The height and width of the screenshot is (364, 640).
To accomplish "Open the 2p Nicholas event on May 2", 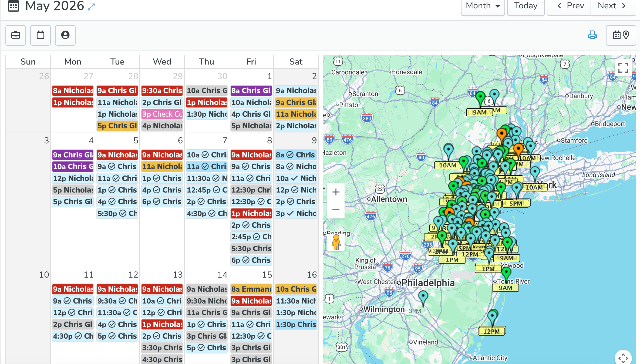I will pyautogui.click(x=296, y=126).
